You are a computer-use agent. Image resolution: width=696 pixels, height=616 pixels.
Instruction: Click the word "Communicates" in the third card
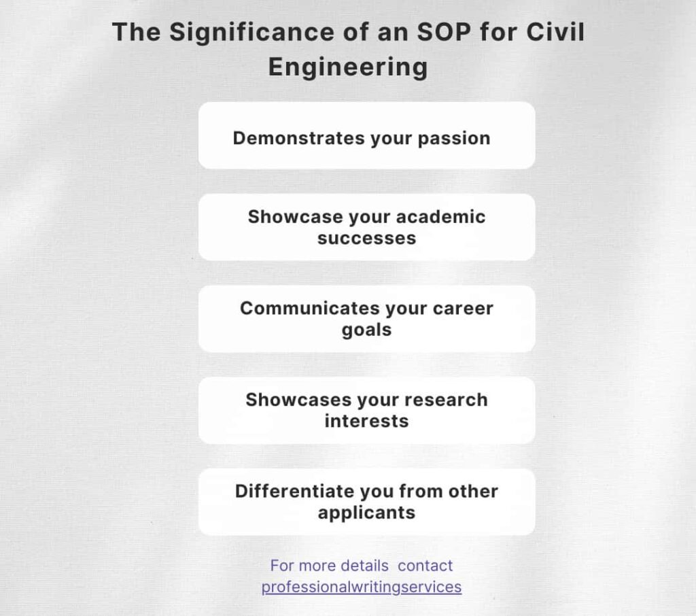pyautogui.click(x=310, y=308)
